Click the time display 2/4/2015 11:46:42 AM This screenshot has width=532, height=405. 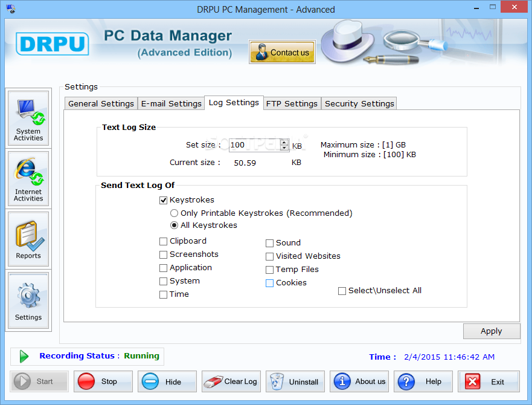click(x=449, y=357)
